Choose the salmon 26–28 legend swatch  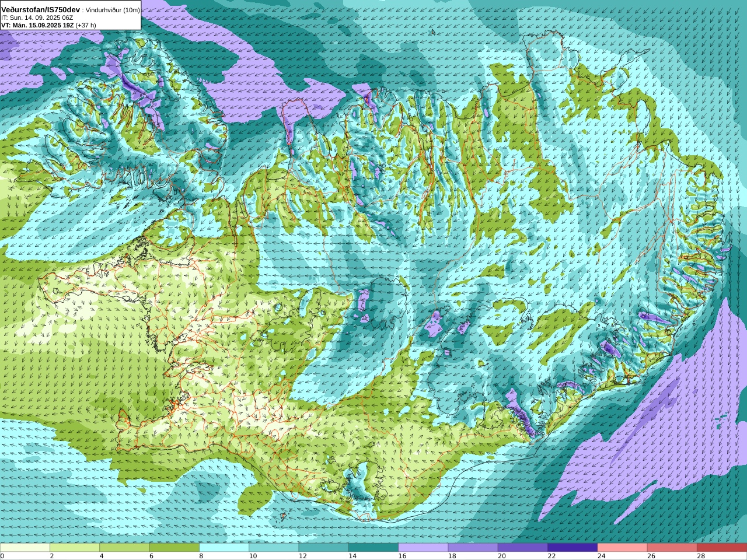coord(672,548)
